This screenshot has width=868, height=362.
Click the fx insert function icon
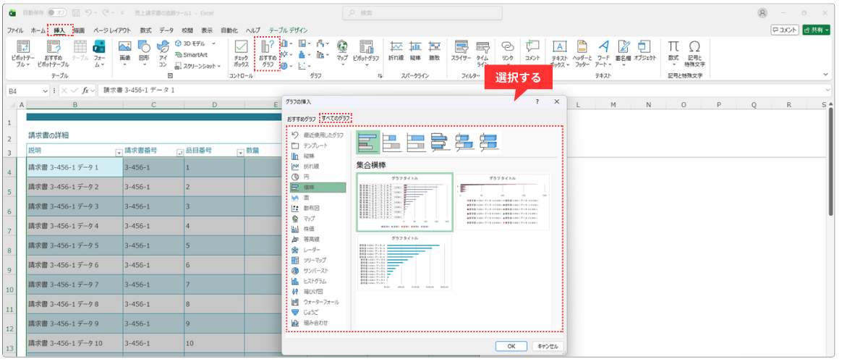click(x=85, y=90)
